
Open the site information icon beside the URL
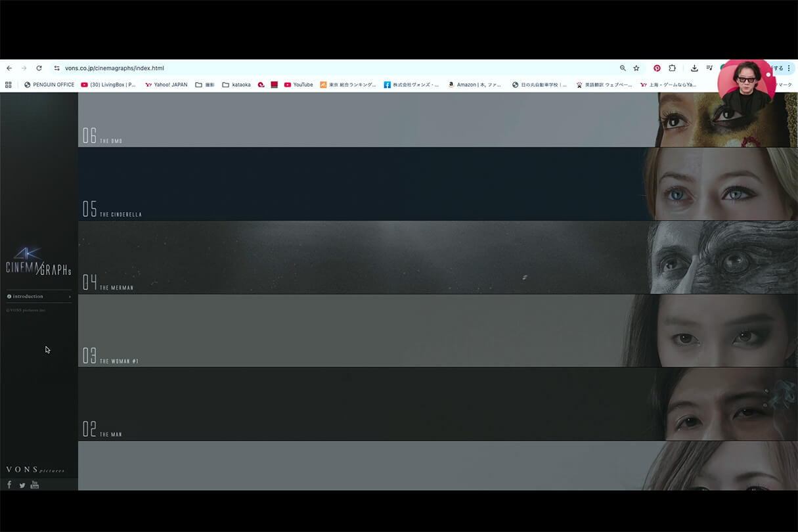coord(56,68)
